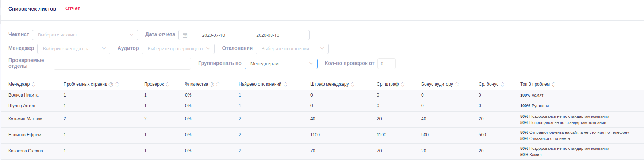Switch to the Отчёт tab
Viewport: 644px width, 160px height.
tap(73, 8)
